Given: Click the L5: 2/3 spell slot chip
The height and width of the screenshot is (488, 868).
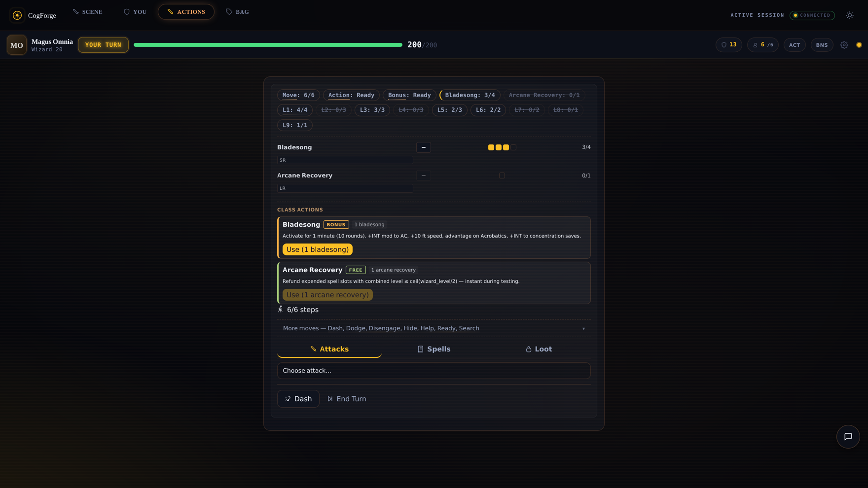Looking at the screenshot, I should pos(449,110).
